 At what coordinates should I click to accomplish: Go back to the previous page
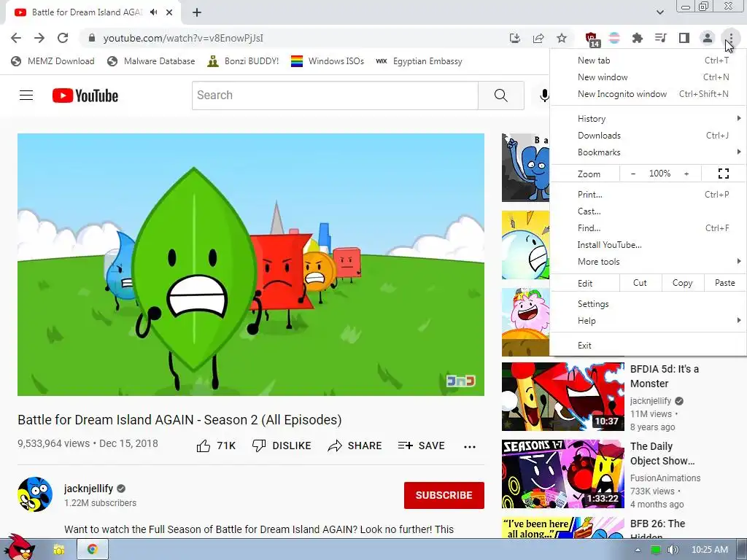coord(16,38)
